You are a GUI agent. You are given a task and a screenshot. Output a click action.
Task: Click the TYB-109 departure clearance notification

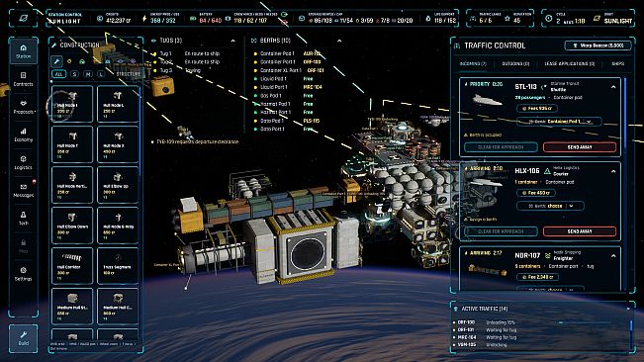195,141
